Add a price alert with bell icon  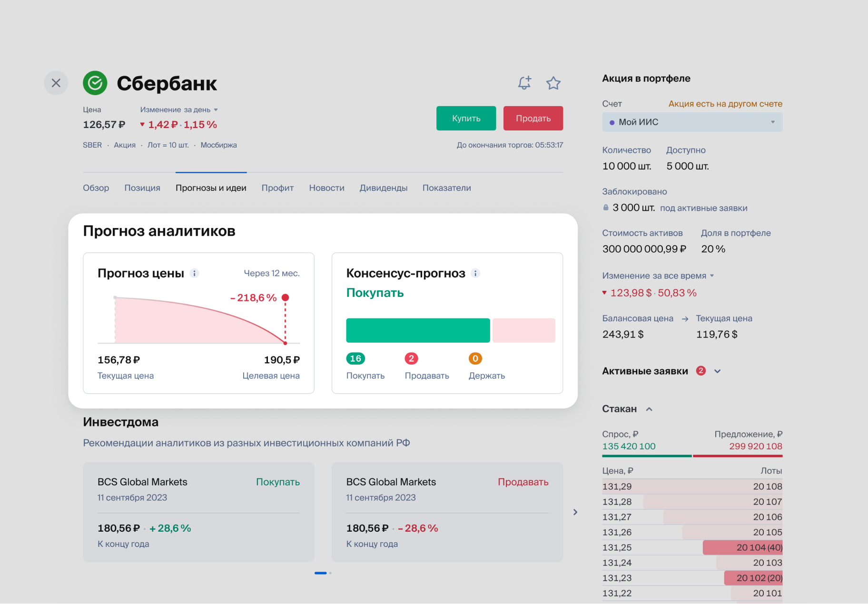pyautogui.click(x=524, y=83)
